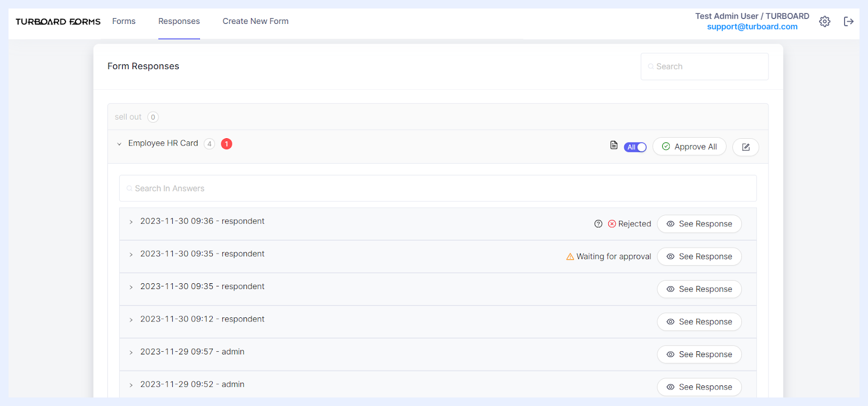The image size is (868, 406).
Task: Click the edit icon button next to Approve All
Action: click(x=746, y=147)
